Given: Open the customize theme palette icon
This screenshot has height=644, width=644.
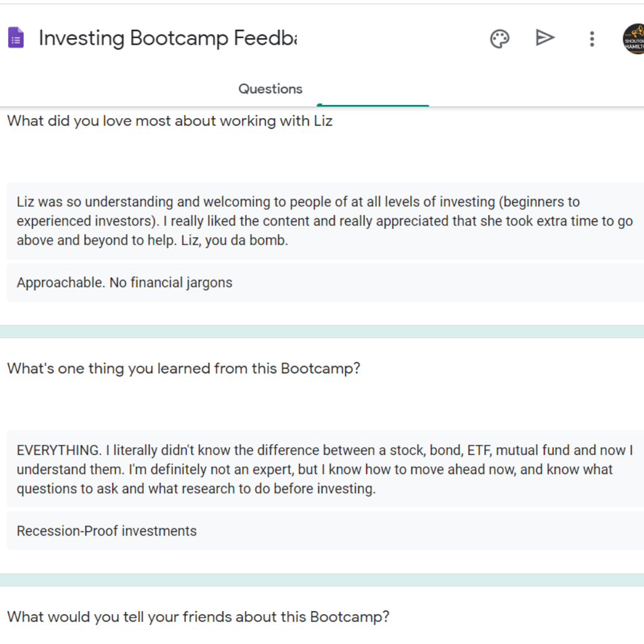Looking at the screenshot, I should [500, 39].
